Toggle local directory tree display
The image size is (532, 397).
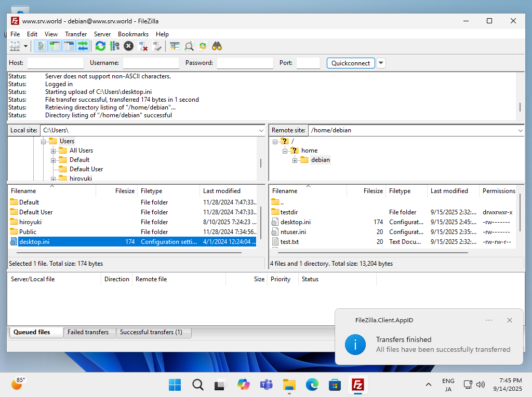[x=55, y=46]
